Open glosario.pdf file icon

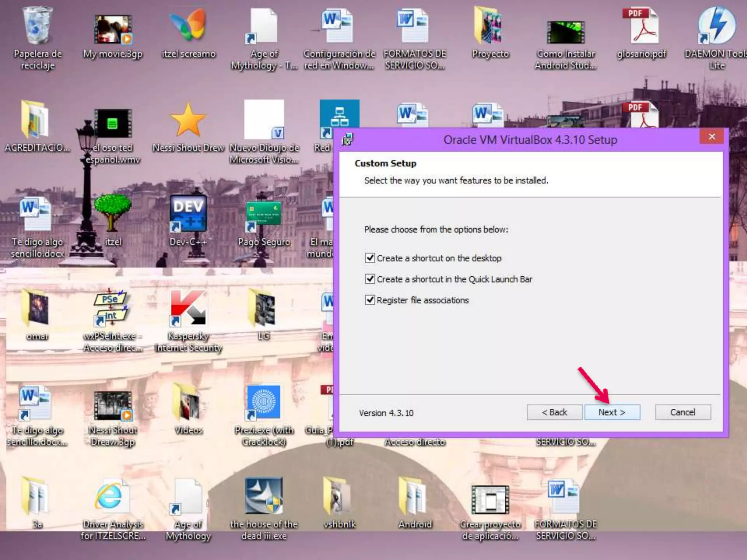pyautogui.click(x=642, y=26)
